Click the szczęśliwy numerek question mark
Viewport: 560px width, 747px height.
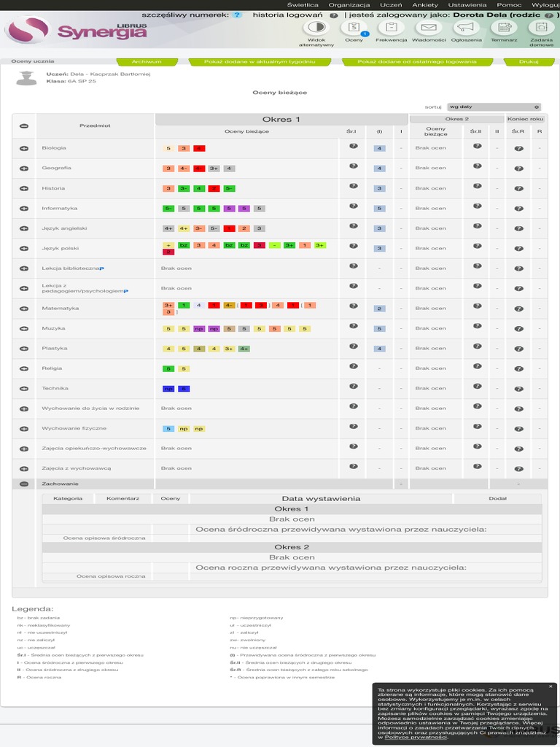coord(237,15)
